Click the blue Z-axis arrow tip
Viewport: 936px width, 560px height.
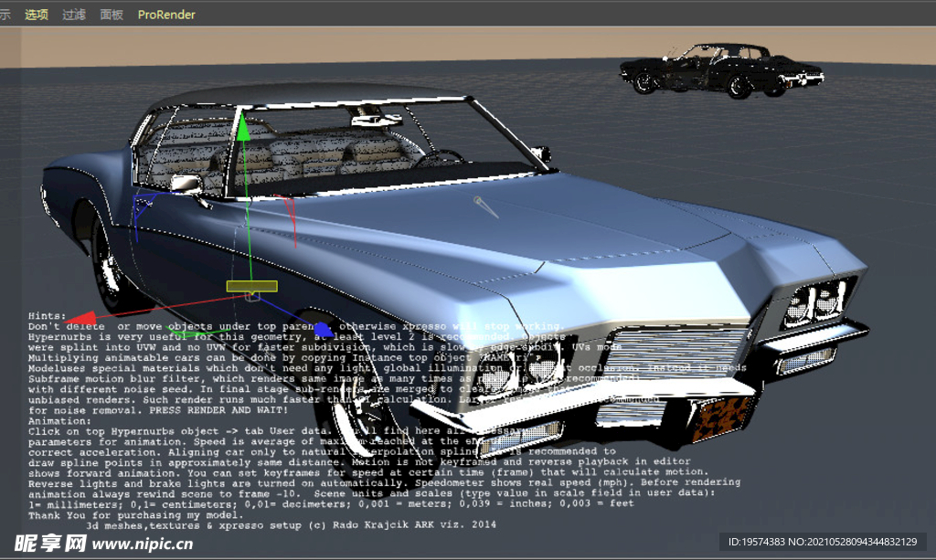click(321, 329)
